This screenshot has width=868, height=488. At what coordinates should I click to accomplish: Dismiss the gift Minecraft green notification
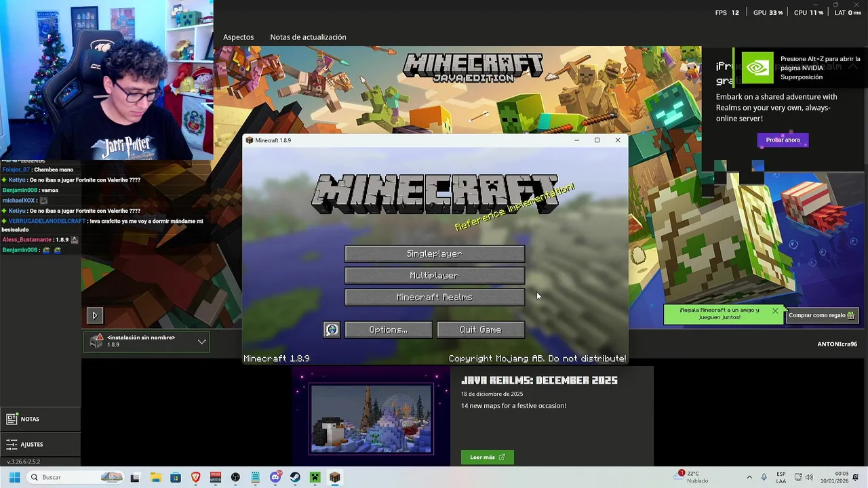(x=775, y=310)
